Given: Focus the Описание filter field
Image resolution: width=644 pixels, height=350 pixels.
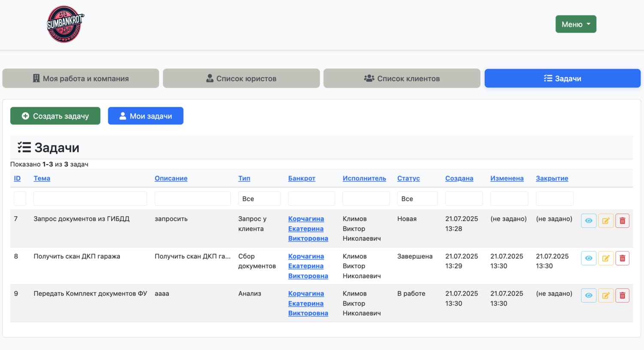Looking at the screenshot, I should (192, 199).
